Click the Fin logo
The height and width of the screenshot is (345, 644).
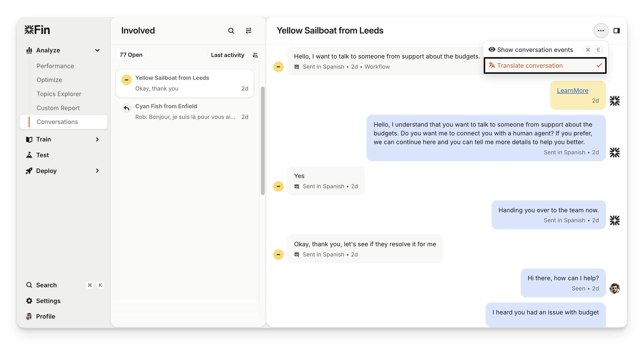pyautogui.click(x=38, y=30)
